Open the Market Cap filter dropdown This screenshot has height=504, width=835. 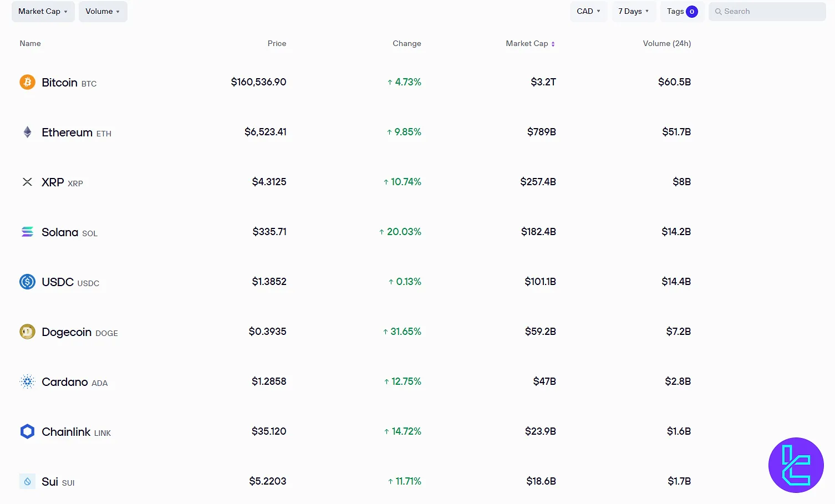coord(43,12)
